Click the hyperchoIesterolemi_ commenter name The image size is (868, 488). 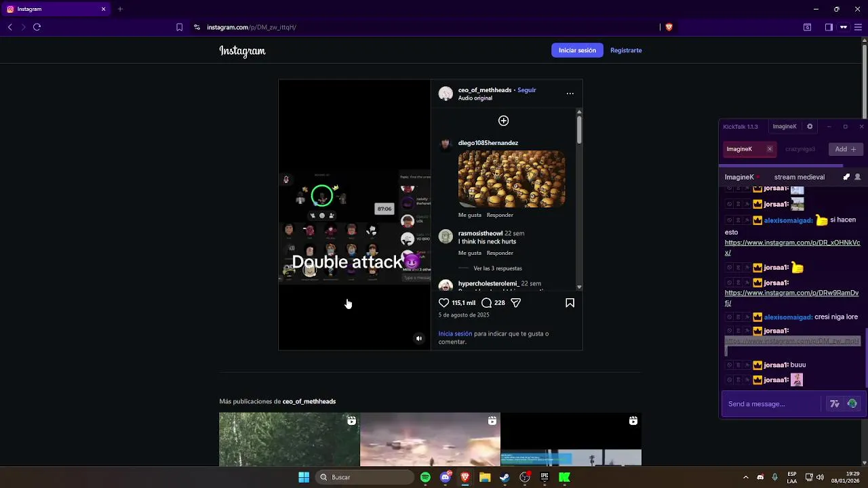[x=488, y=283]
